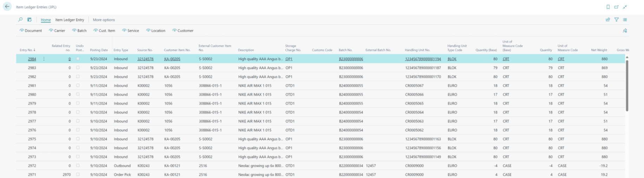Click the share icon in toolbar
The height and width of the screenshot is (178, 644).
[x=608, y=20]
